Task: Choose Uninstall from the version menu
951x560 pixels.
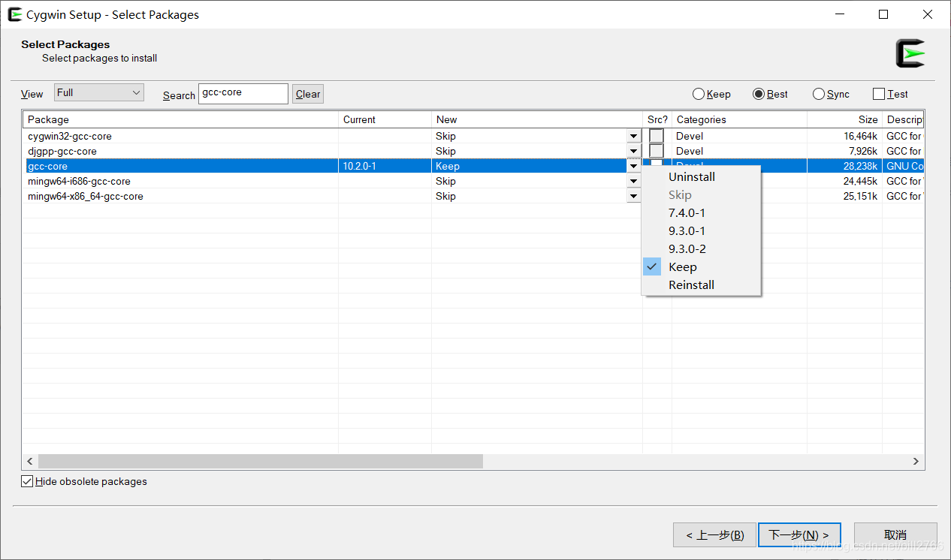Action: click(701, 177)
